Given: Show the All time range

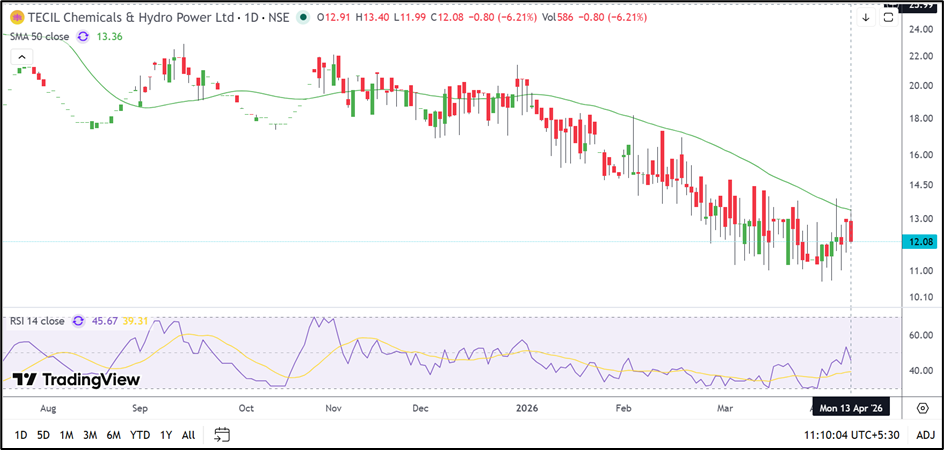Looking at the screenshot, I should 188,434.
